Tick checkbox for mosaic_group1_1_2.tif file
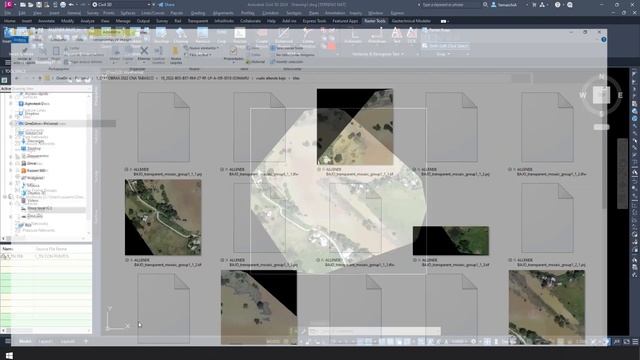 tap(127, 260)
